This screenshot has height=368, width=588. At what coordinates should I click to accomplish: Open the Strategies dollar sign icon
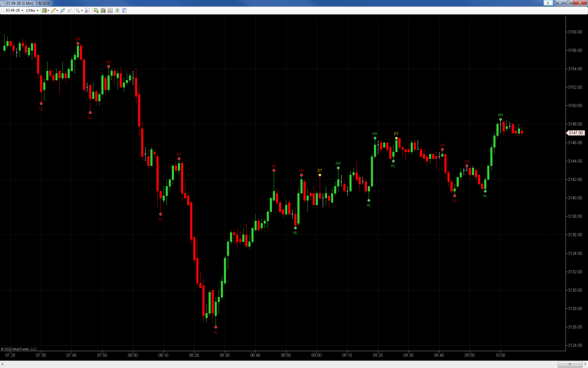(117, 10)
